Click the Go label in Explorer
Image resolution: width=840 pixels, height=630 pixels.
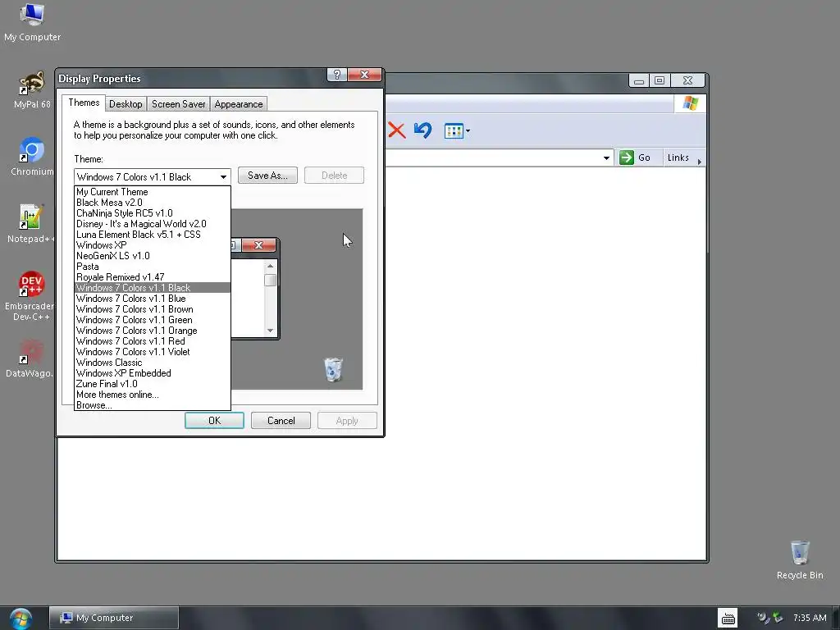[x=644, y=157]
